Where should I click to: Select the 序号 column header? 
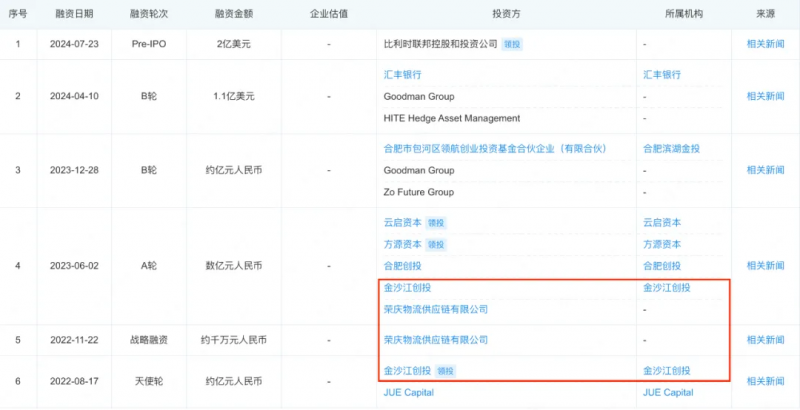click(x=18, y=14)
